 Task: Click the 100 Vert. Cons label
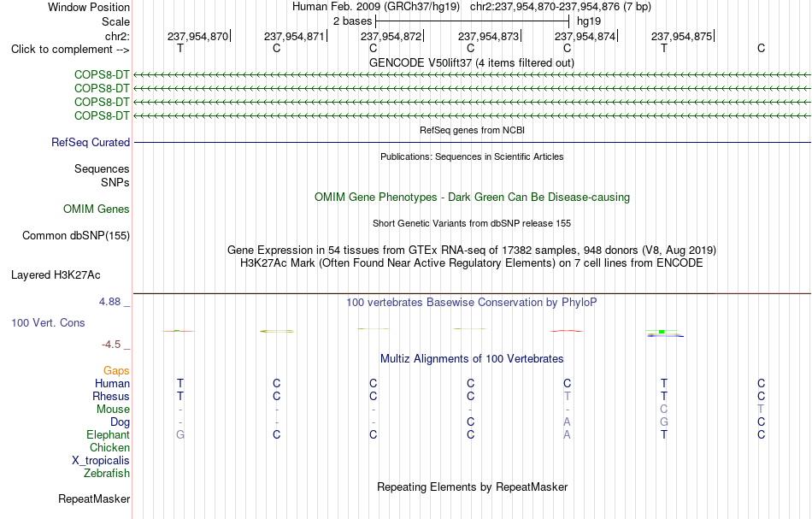48,322
